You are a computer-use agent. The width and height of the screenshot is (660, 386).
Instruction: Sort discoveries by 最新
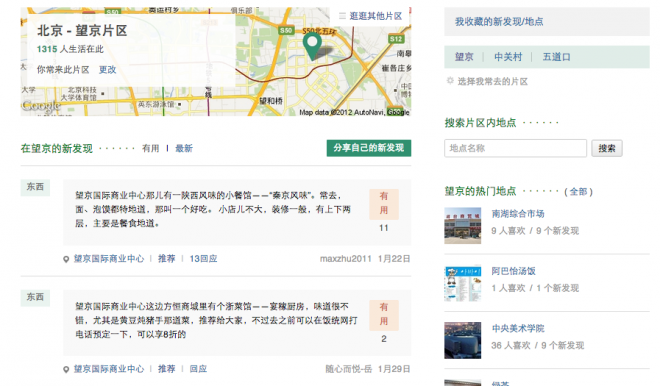click(x=184, y=148)
